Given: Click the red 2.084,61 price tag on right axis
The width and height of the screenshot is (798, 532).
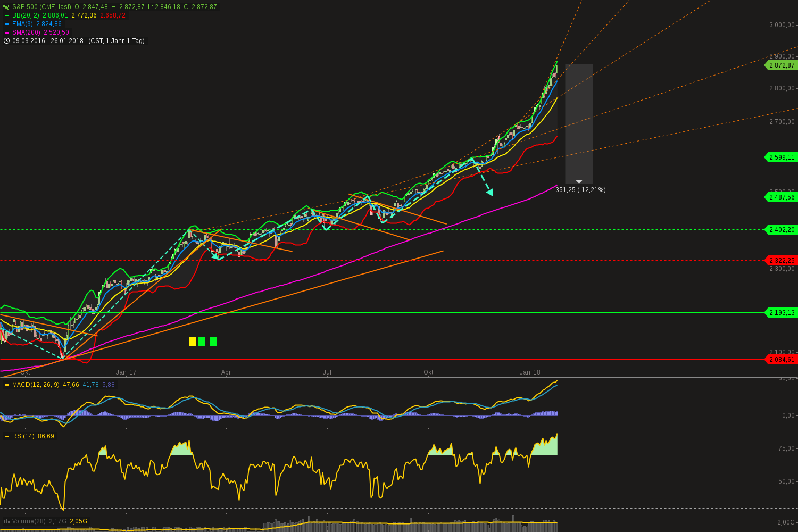Looking at the screenshot, I should coord(780,360).
